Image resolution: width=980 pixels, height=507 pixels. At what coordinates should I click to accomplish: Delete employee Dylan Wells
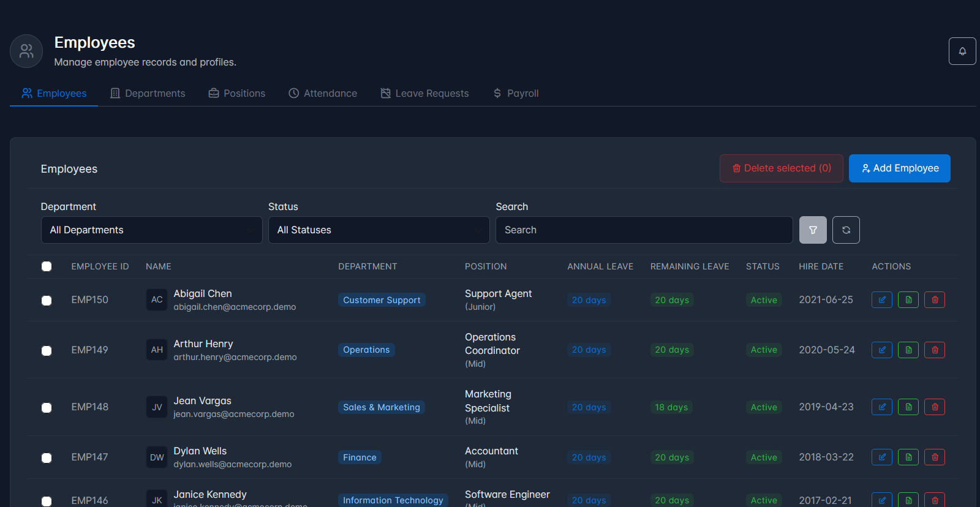click(x=935, y=457)
